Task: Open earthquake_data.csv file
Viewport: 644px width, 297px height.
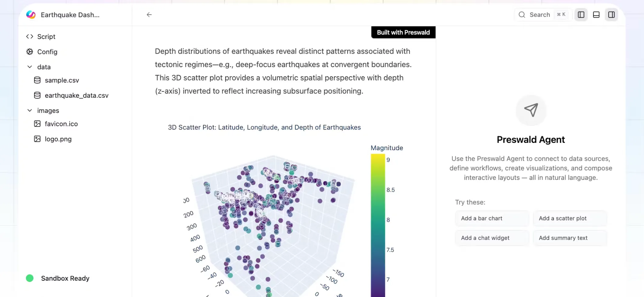Action: 76,95
